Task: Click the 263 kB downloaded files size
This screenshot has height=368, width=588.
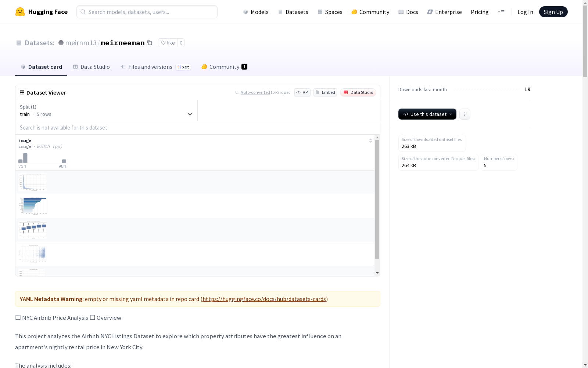Action: 409,146
